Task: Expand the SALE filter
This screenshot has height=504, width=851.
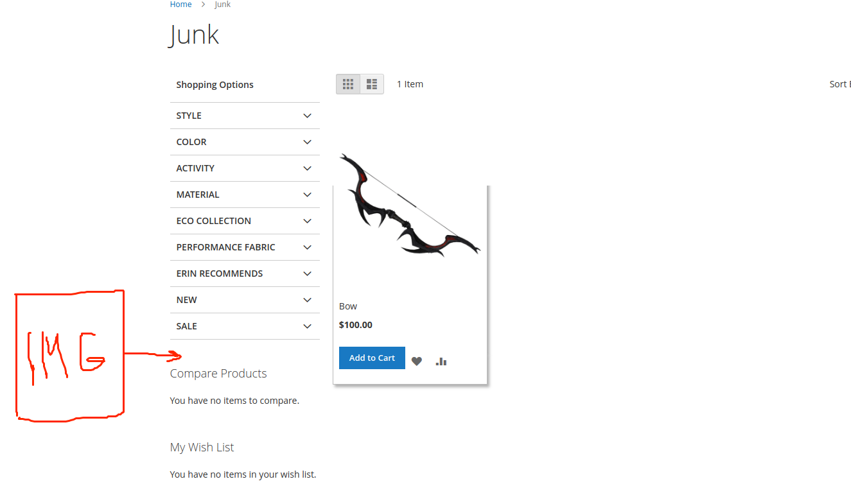Action: tap(245, 326)
